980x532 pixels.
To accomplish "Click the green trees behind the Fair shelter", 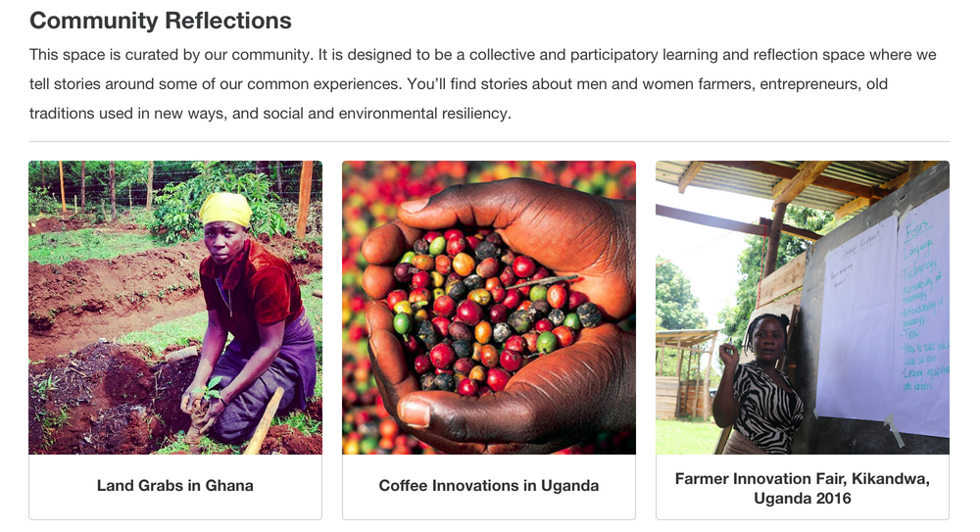I will tap(678, 294).
